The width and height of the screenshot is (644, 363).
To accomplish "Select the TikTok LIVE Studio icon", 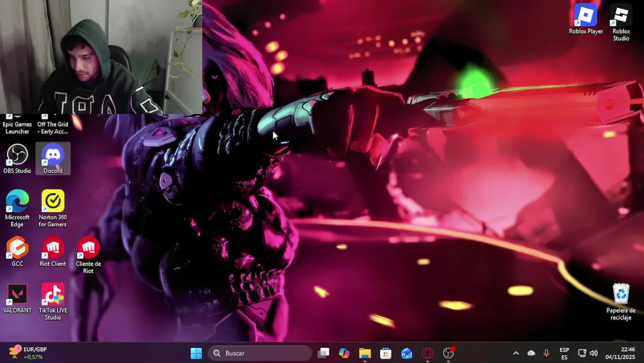I will coord(53,301).
